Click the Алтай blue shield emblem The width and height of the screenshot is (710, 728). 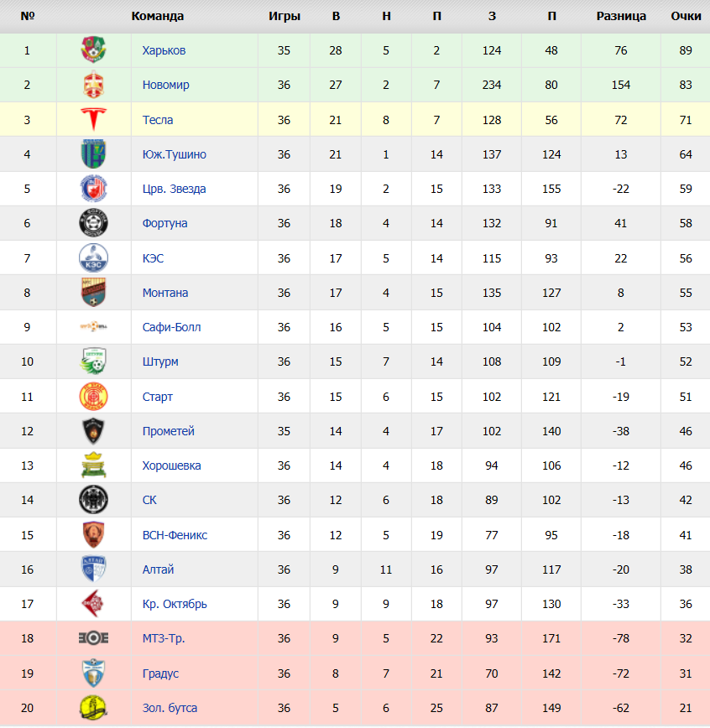(93, 569)
